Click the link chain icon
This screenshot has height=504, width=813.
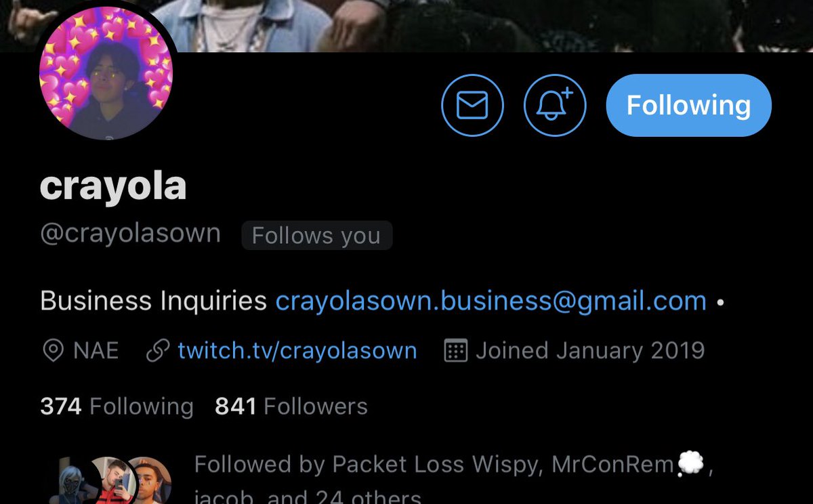click(158, 351)
